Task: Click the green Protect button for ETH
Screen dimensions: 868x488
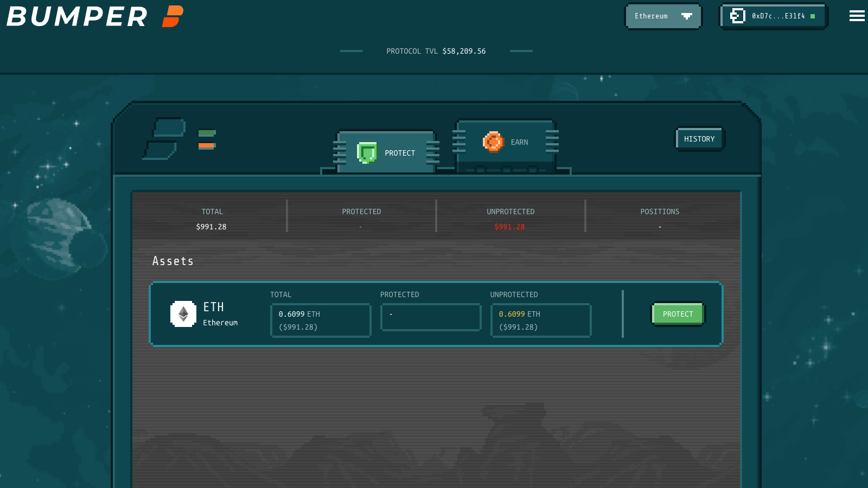Action: pyautogui.click(x=678, y=314)
